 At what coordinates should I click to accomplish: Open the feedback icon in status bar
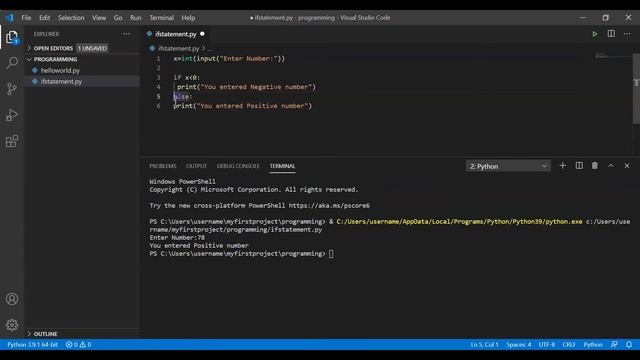coord(614,344)
